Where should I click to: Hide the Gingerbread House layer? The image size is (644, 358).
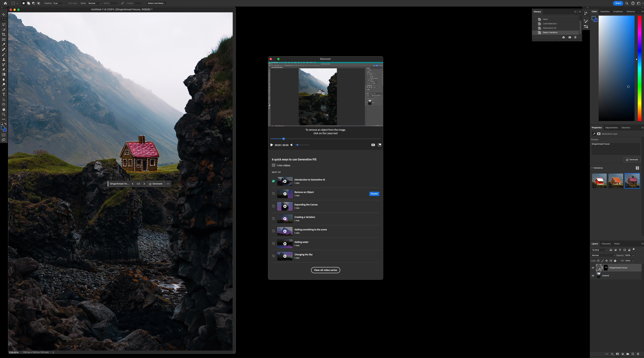tap(593, 268)
